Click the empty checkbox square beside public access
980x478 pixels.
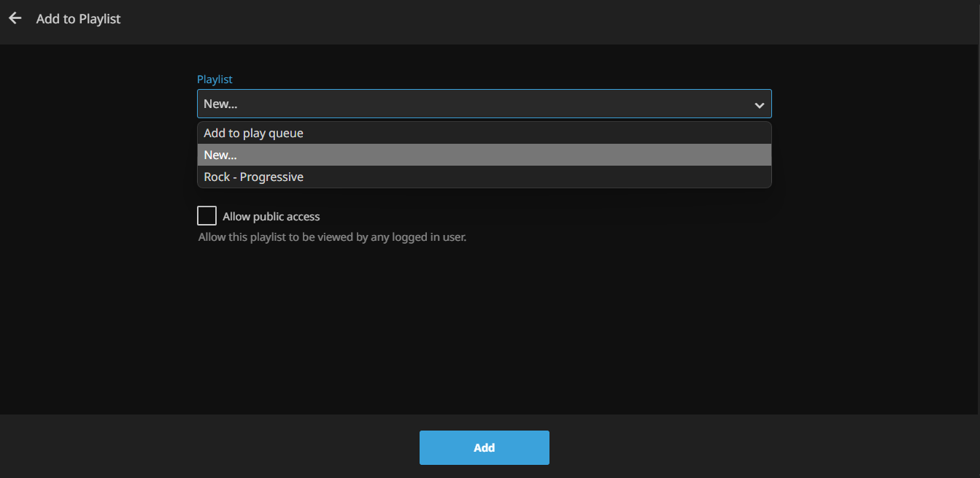click(207, 216)
